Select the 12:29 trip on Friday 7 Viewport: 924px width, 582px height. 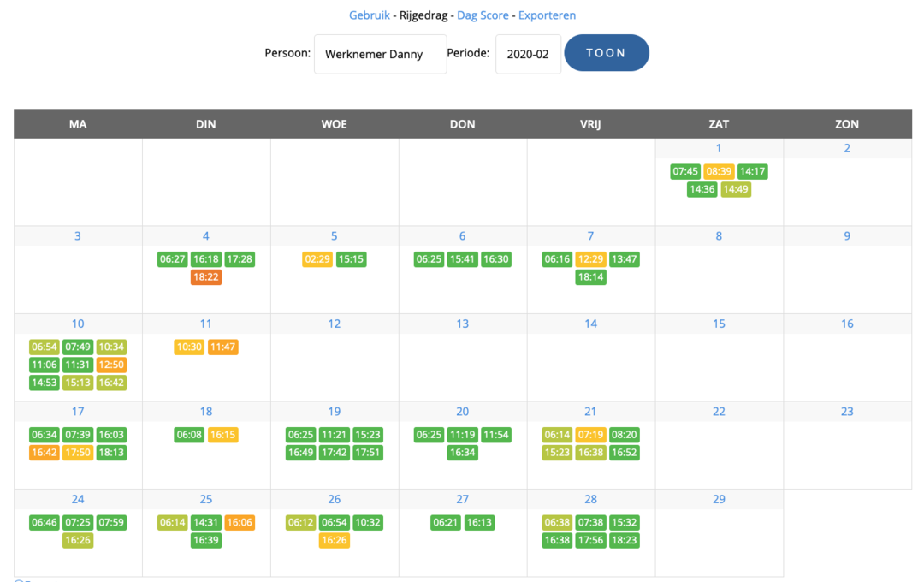point(590,259)
